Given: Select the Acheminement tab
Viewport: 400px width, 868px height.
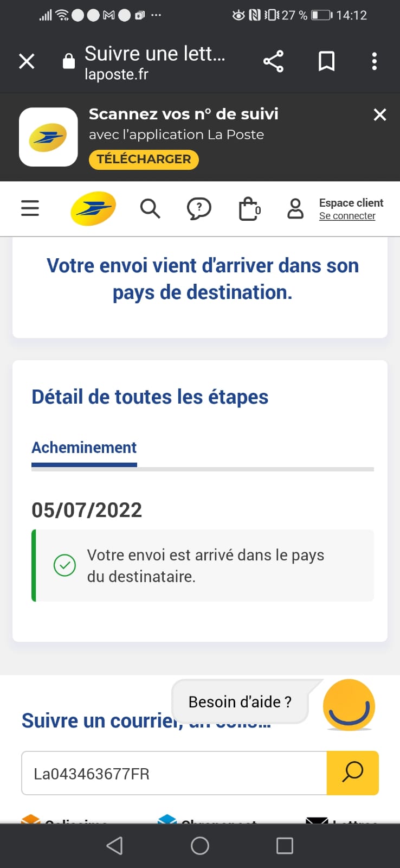Looking at the screenshot, I should pos(84,448).
